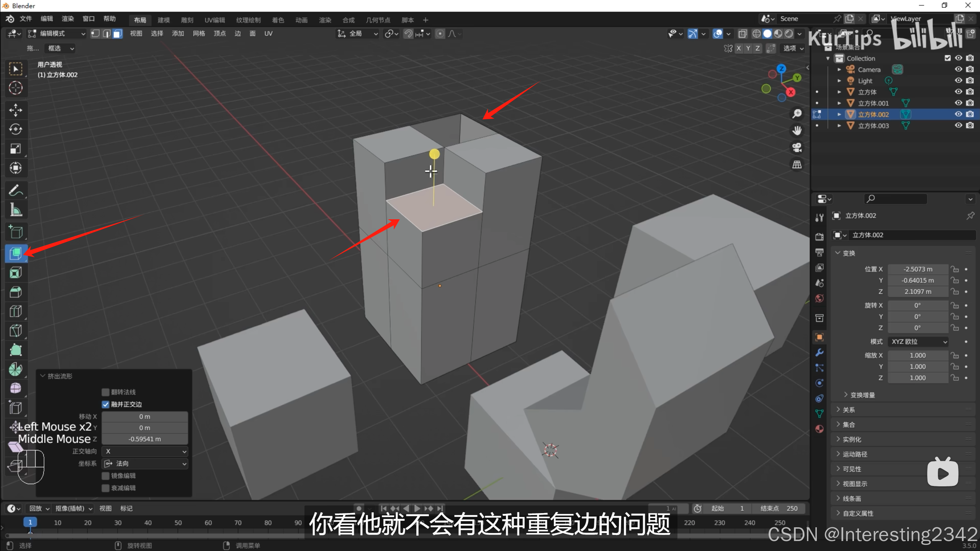Pick the Measure tool icon
The image size is (980, 551).
[16, 210]
